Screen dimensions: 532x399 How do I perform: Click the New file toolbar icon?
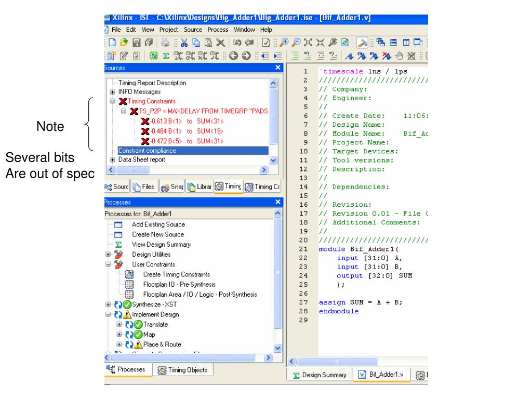[x=112, y=43]
